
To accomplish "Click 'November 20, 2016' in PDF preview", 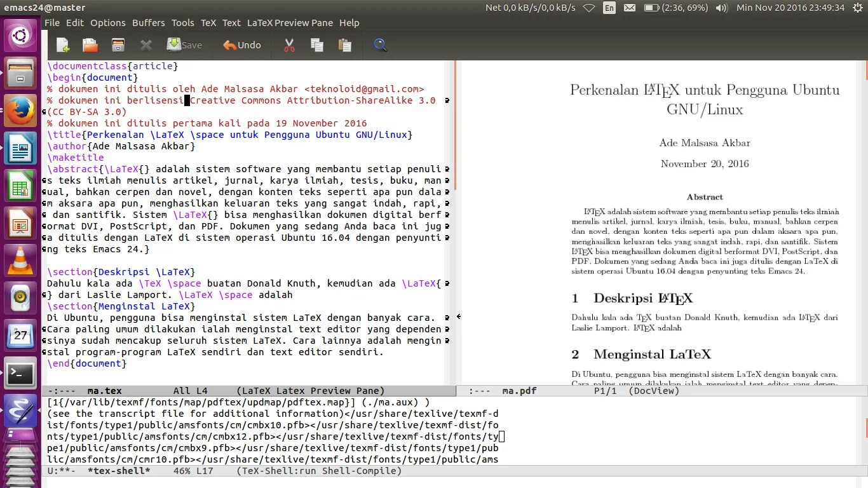I will coord(705,164).
